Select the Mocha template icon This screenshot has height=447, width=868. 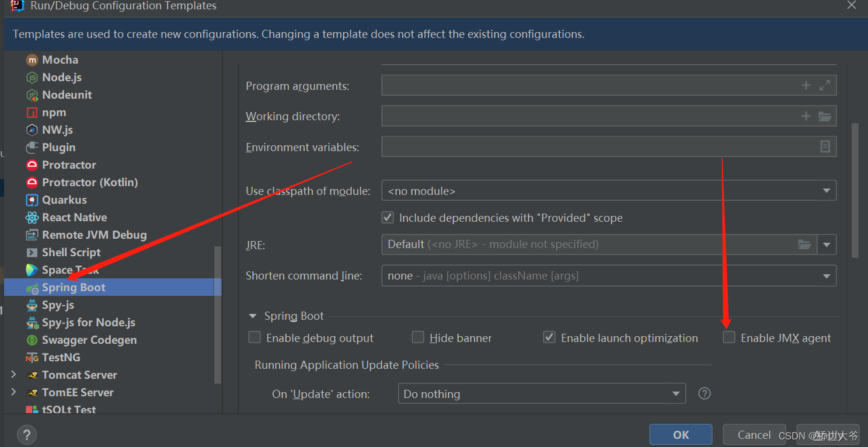pos(32,60)
